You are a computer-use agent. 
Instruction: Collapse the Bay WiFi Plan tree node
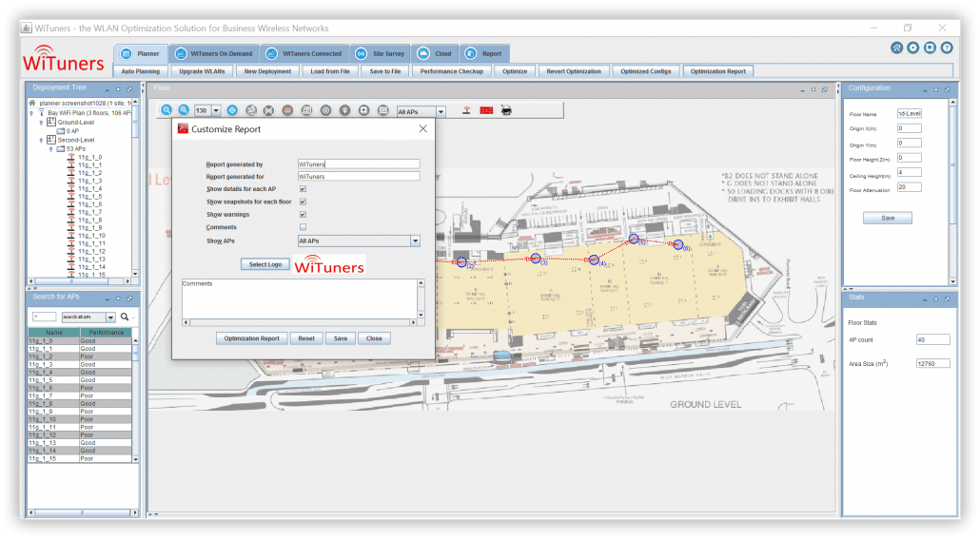coord(32,113)
